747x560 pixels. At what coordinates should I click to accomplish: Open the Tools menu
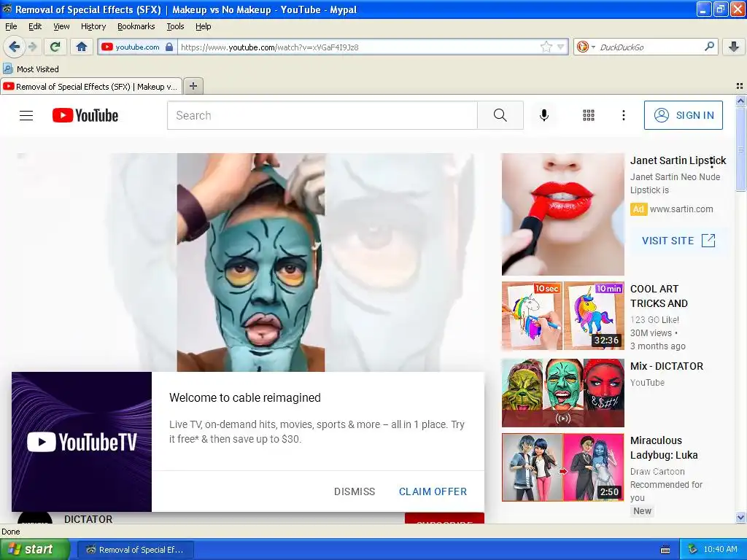pos(175,26)
